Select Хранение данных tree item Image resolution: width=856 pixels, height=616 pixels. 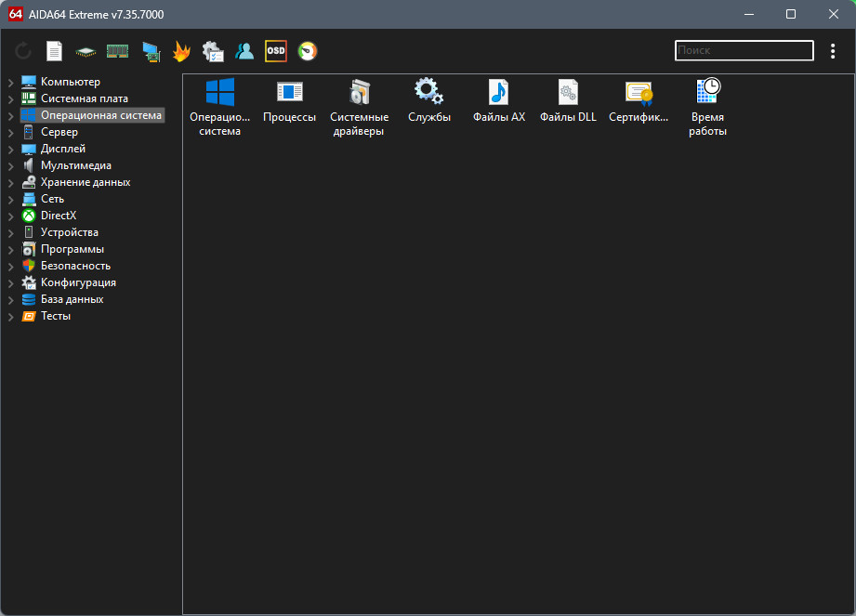point(86,182)
